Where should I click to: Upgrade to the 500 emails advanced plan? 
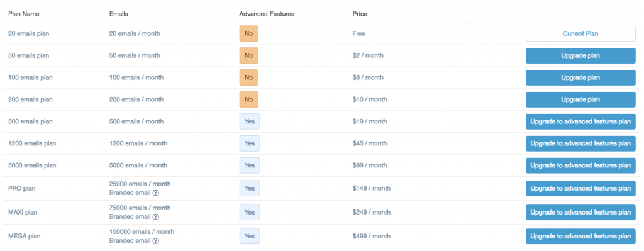580,121
